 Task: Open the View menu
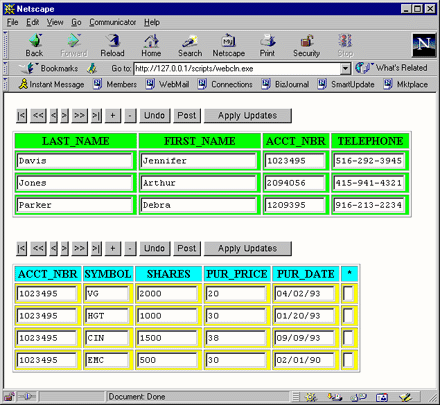(55, 22)
